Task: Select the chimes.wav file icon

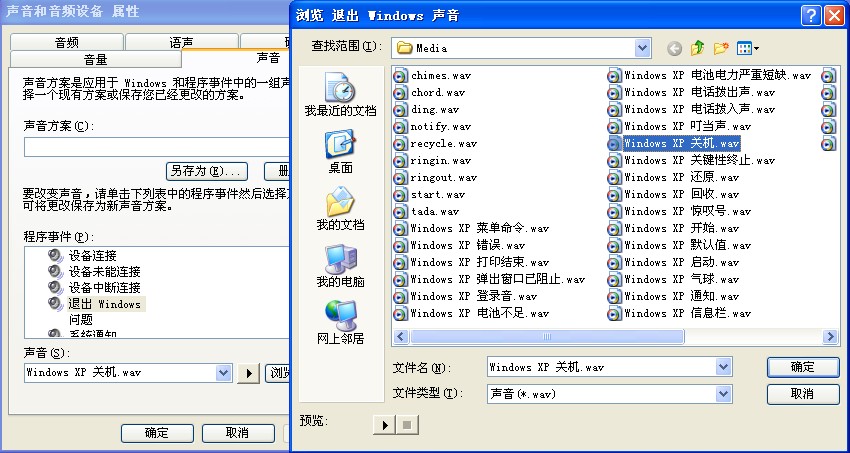Action: 400,76
